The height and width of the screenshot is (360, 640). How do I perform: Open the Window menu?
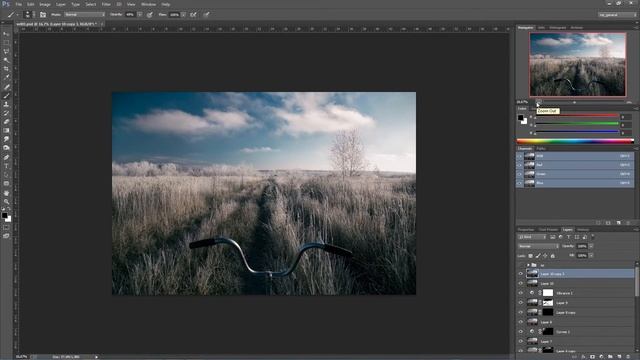tap(148, 4)
